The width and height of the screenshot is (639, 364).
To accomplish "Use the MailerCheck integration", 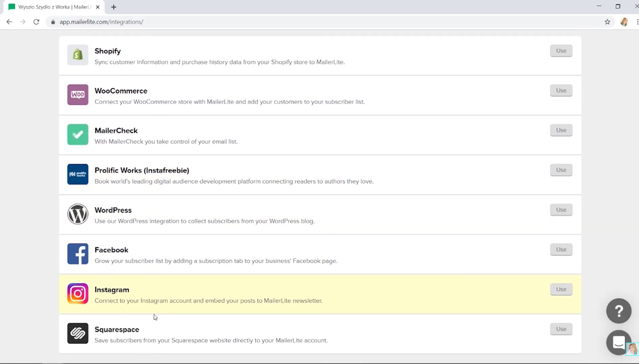I will click(x=561, y=130).
